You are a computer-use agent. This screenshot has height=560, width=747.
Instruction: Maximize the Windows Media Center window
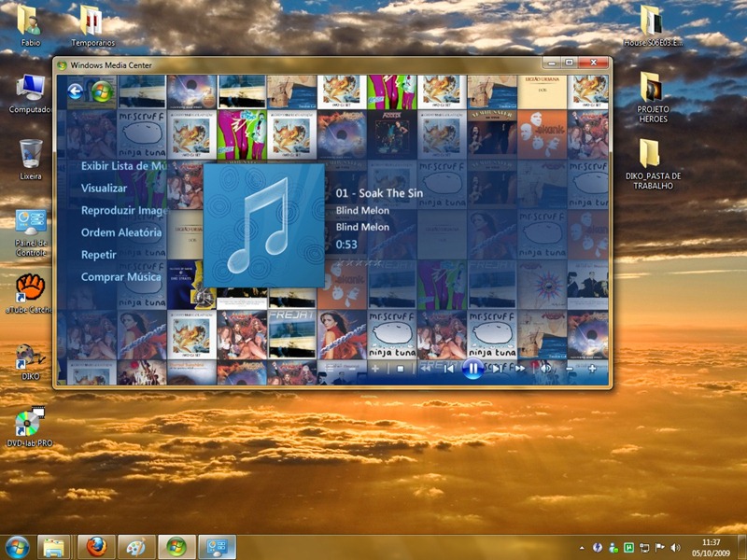(x=569, y=63)
